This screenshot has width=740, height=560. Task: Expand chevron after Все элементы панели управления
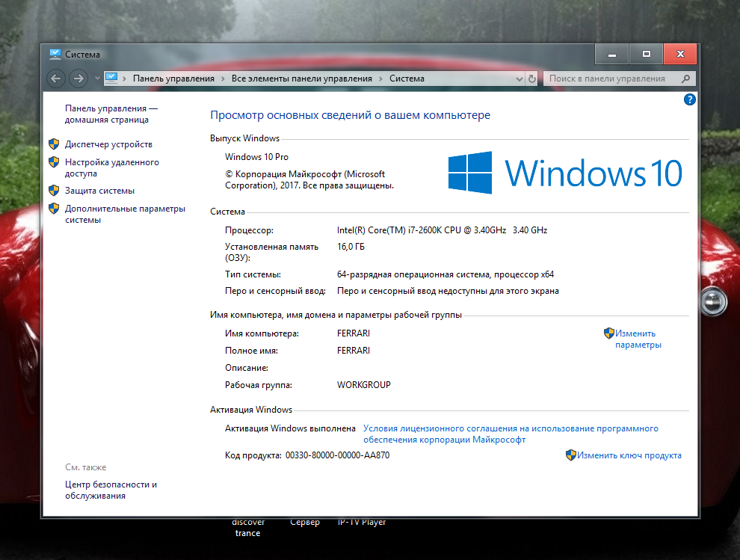tap(381, 79)
